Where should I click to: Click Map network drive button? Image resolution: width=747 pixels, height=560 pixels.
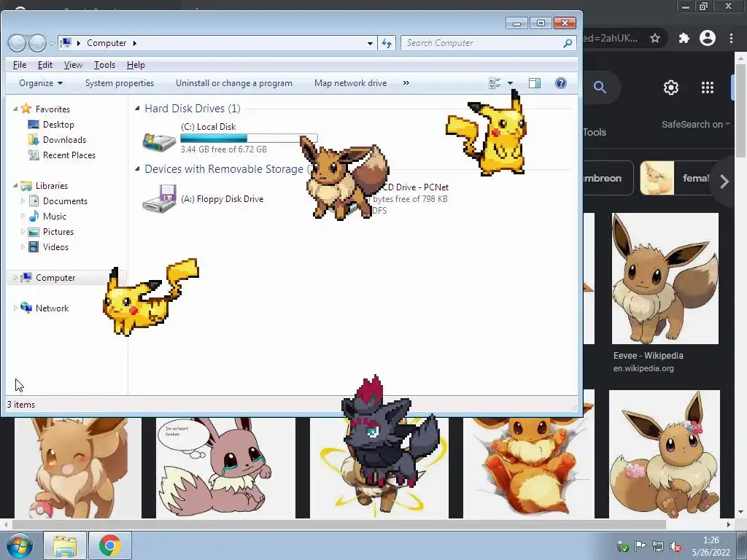click(x=351, y=83)
